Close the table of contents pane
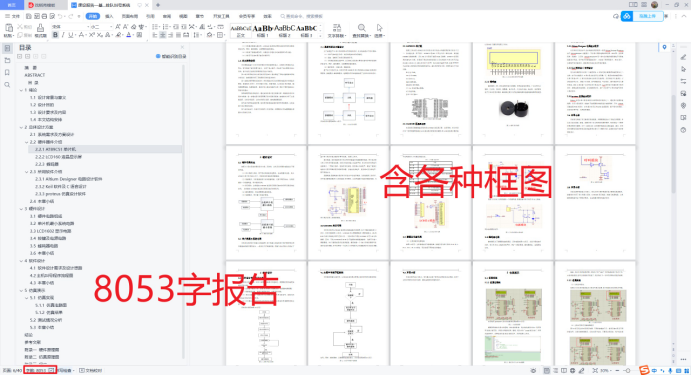692x376 pixels. click(x=182, y=47)
